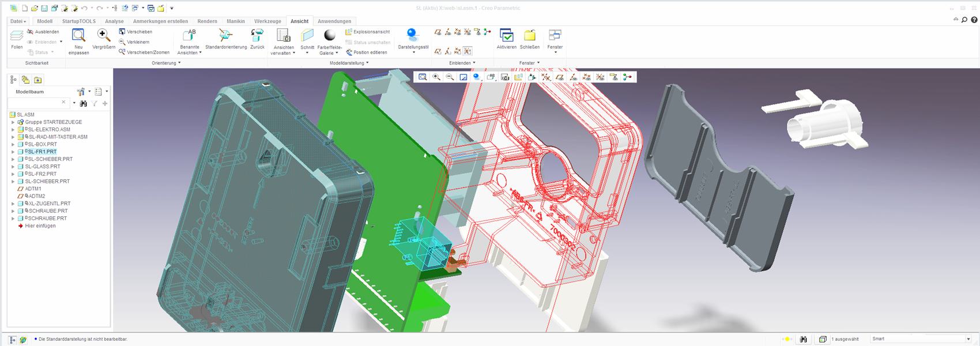
Task: Select the Vergrößern zoom tool in ribbon
Action: (x=104, y=39)
